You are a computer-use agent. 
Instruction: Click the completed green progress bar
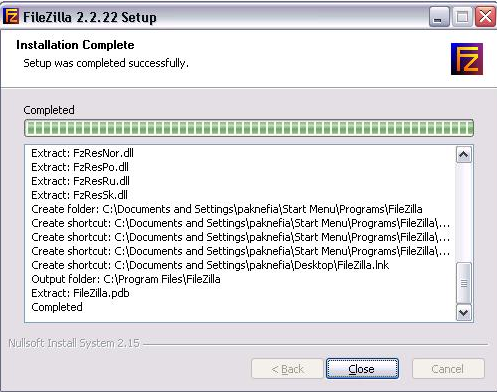coord(249,128)
